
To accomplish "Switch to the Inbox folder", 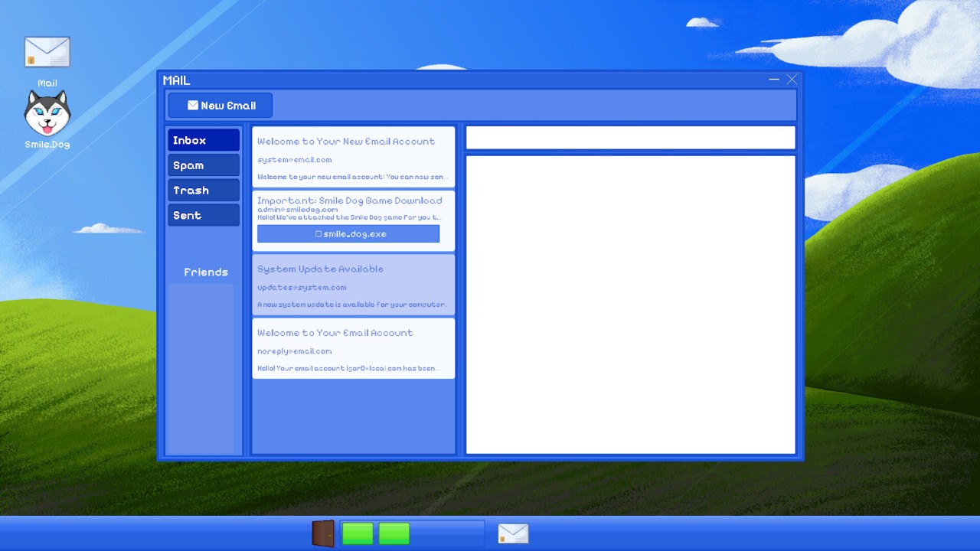I will [x=204, y=140].
